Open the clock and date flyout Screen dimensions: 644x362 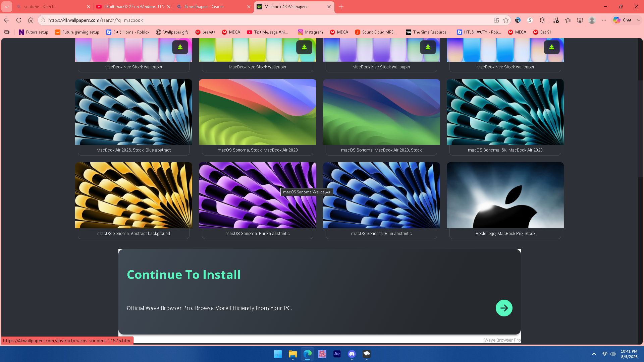[629, 354]
